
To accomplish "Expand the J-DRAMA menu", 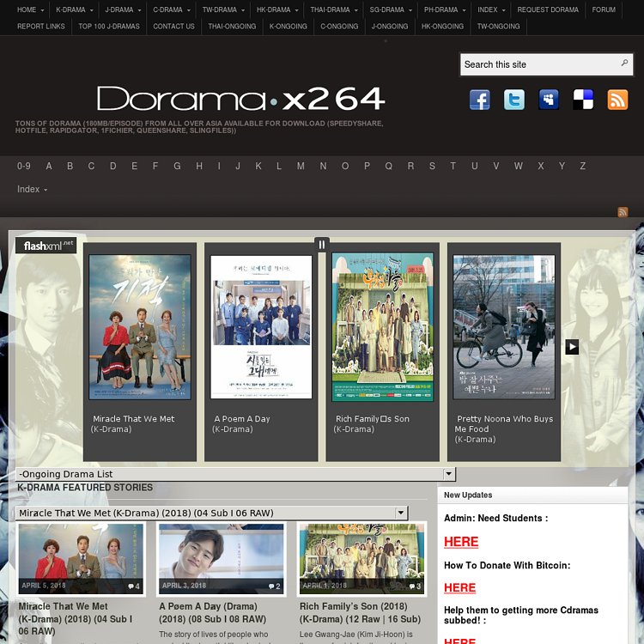I will 123,9.
